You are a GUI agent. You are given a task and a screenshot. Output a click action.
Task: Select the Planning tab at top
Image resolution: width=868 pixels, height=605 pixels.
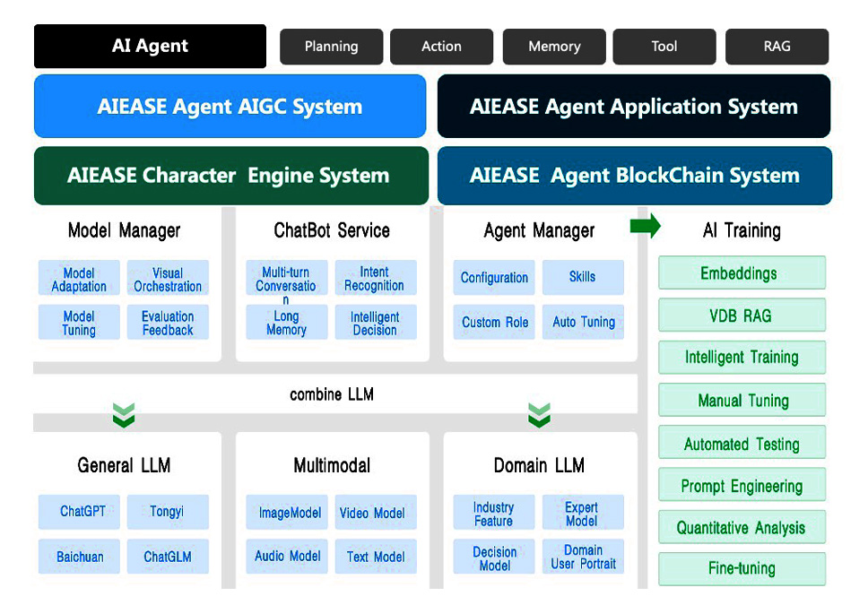pyautogui.click(x=331, y=47)
